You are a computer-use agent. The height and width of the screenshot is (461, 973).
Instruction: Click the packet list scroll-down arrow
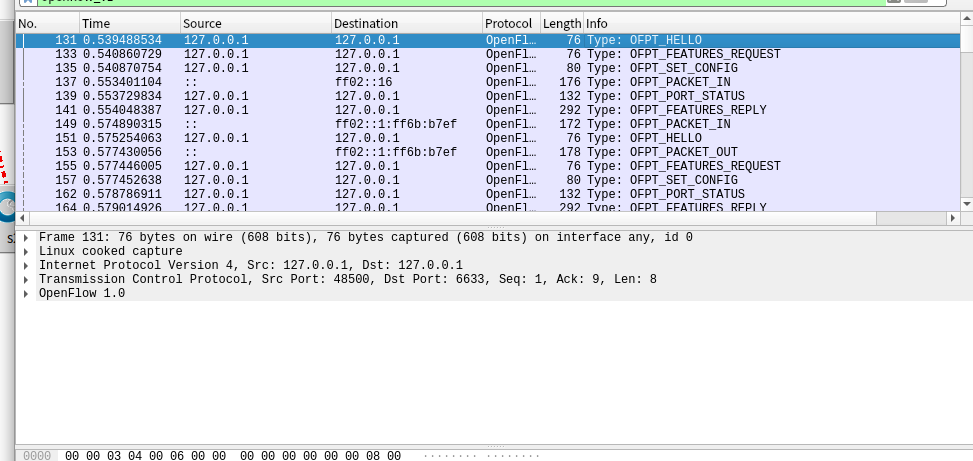click(x=966, y=204)
